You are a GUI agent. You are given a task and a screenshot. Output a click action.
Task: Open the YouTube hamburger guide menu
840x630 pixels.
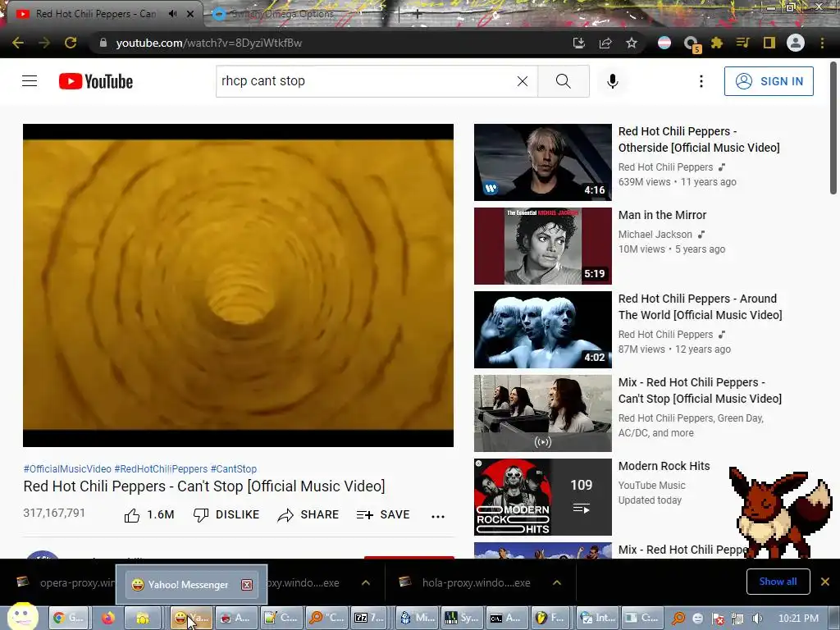point(30,81)
